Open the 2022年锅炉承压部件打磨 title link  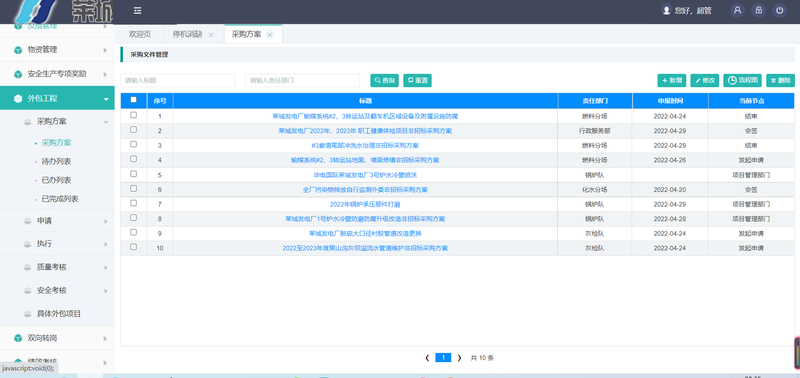365,205
